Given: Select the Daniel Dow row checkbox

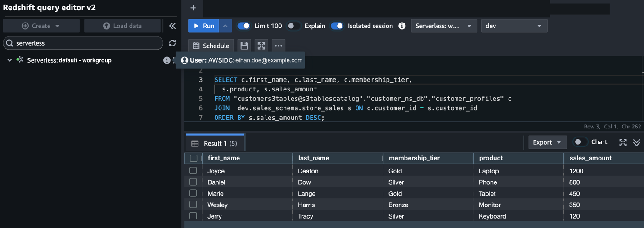Looking at the screenshot, I should pyautogui.click(x=193, y=182).
